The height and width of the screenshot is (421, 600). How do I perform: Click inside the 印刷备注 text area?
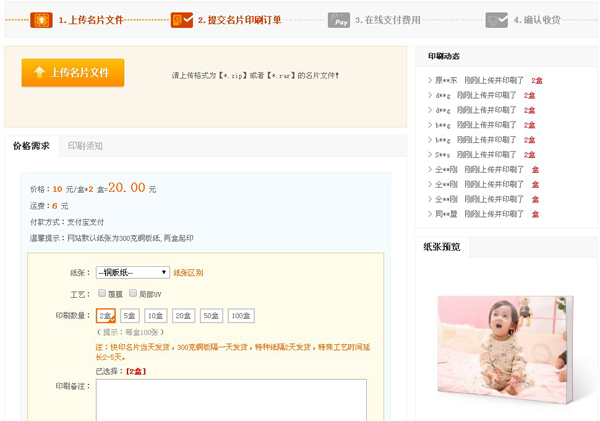[x=231, y=400]
